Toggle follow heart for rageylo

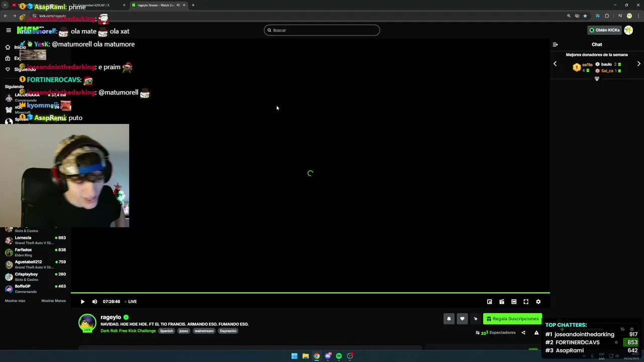tap(462, 319)
